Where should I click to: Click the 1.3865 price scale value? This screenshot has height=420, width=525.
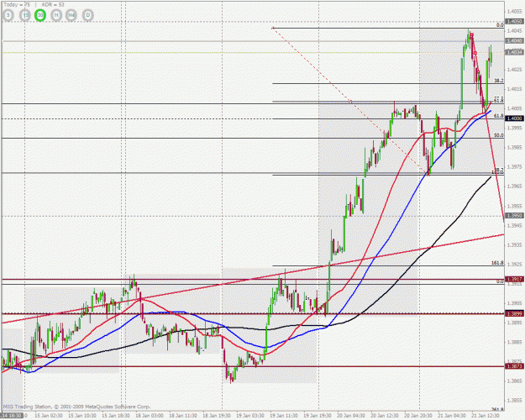pos(514,381)
